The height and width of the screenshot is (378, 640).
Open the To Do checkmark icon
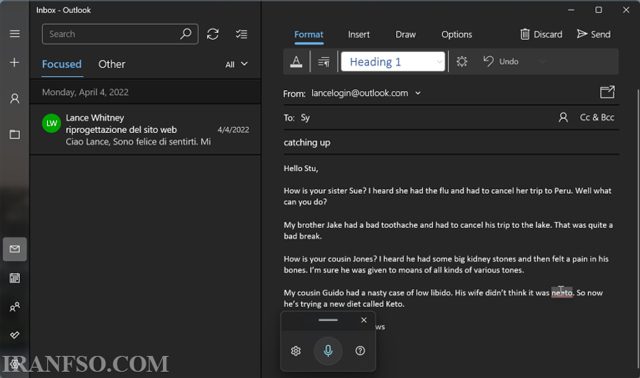click(x=15, y=335)
